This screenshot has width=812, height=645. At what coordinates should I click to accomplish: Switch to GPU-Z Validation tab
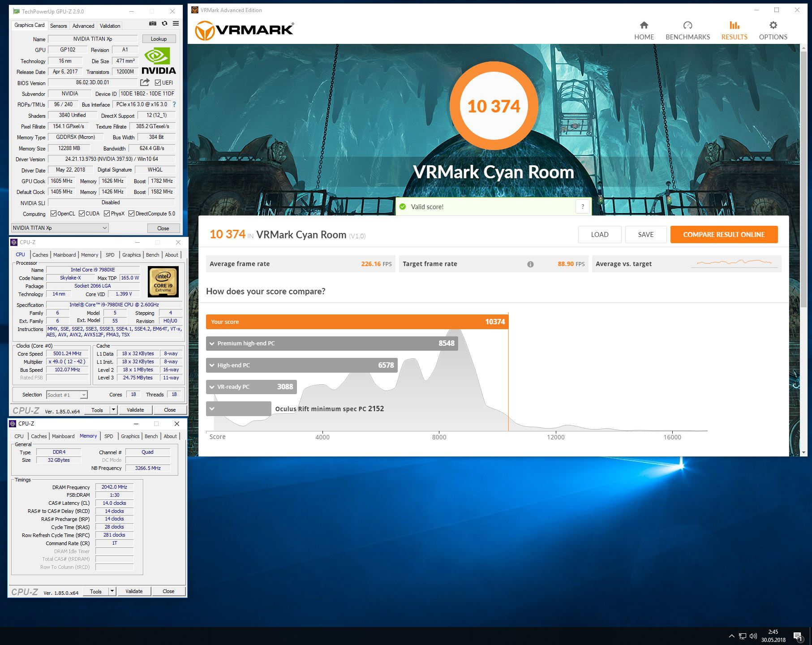tap(110, 26)
